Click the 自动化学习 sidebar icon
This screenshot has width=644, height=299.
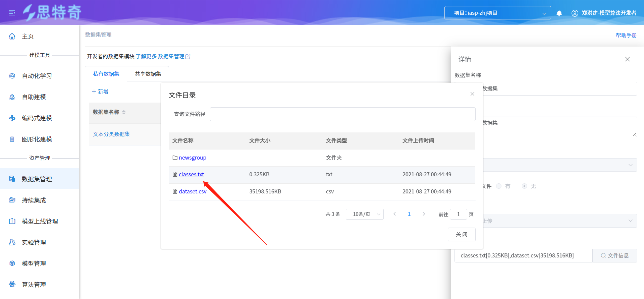point(12,76)
